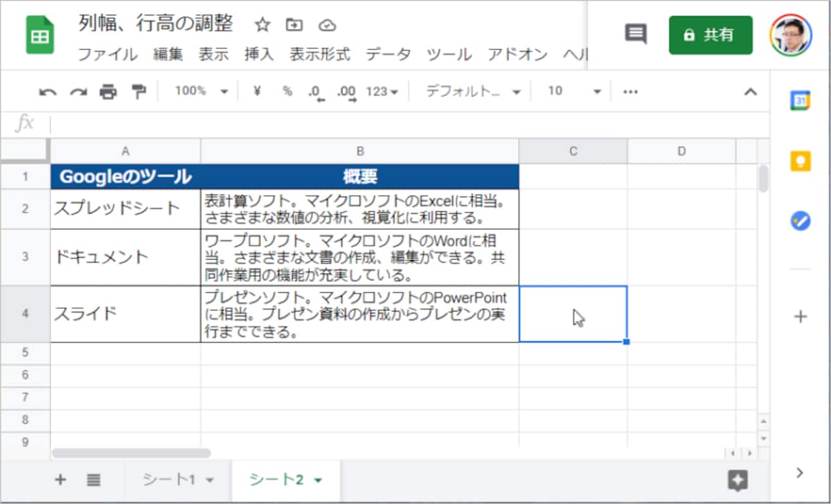Open the all sheets list icon
831x504 pixels.
94,479
